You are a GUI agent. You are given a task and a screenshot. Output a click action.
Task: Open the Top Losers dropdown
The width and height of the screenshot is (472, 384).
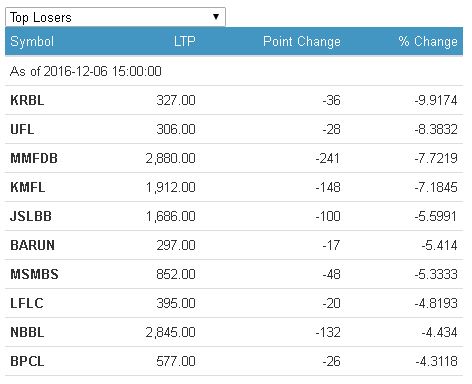tap(115, 17)
